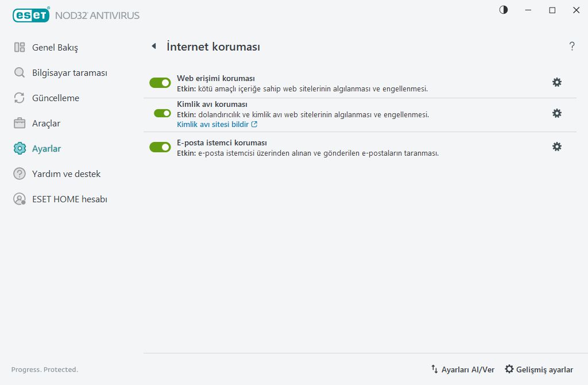Screen dimensions: 588x385
Task: Select Araçlar in the sidebar
Action: tap(46, 124)
